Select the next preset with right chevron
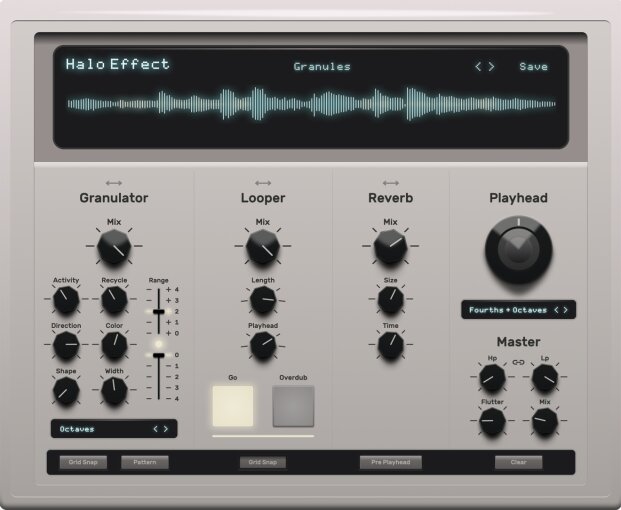Viewport: 621px width, 510px height. (491, 67)
